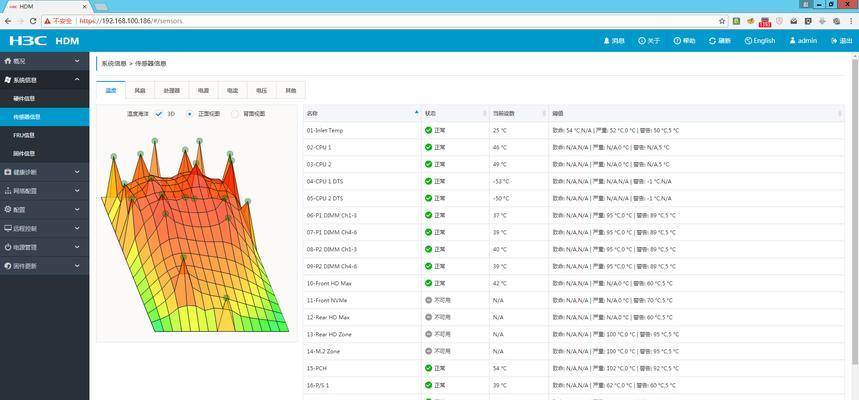Click the 退出 logout icon
859x400 pixels.
834,41
